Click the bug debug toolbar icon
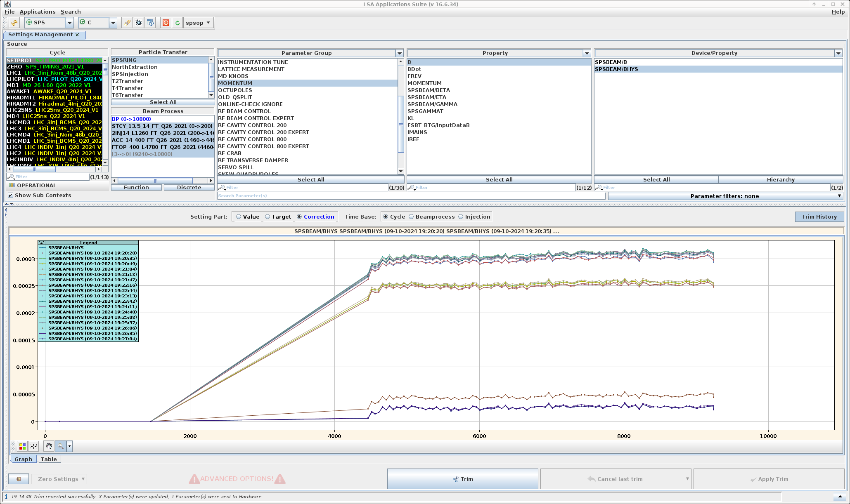This screenshot has width=850, height=504. coord(139,23)
